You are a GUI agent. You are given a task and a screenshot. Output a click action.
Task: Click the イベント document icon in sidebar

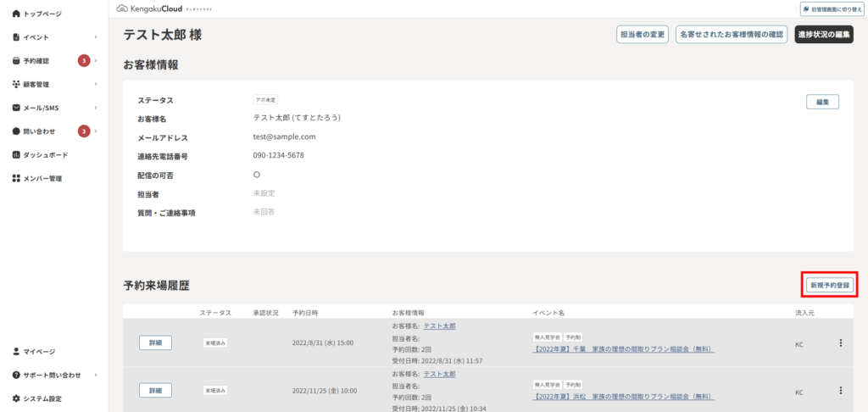coord(16,37)
